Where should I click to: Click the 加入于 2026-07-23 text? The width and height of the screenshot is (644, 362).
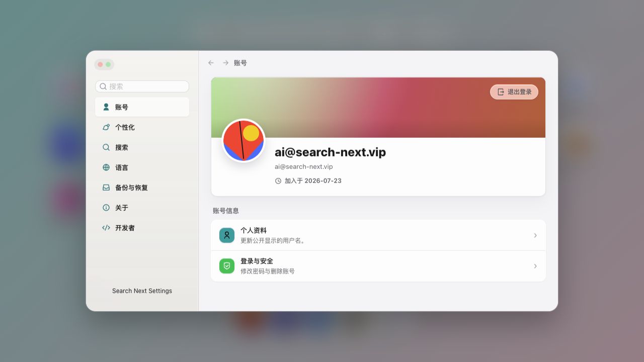click(313, 181)
